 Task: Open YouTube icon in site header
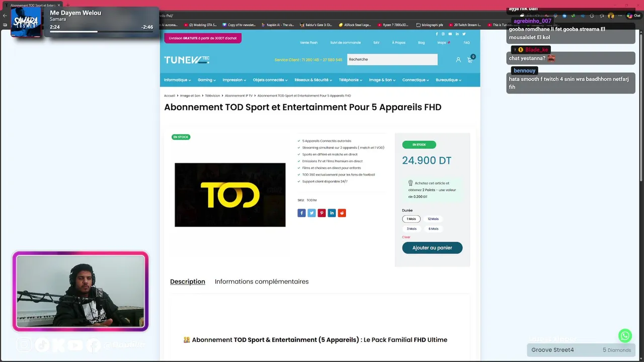pyautogui.click(x=450, y=34)
